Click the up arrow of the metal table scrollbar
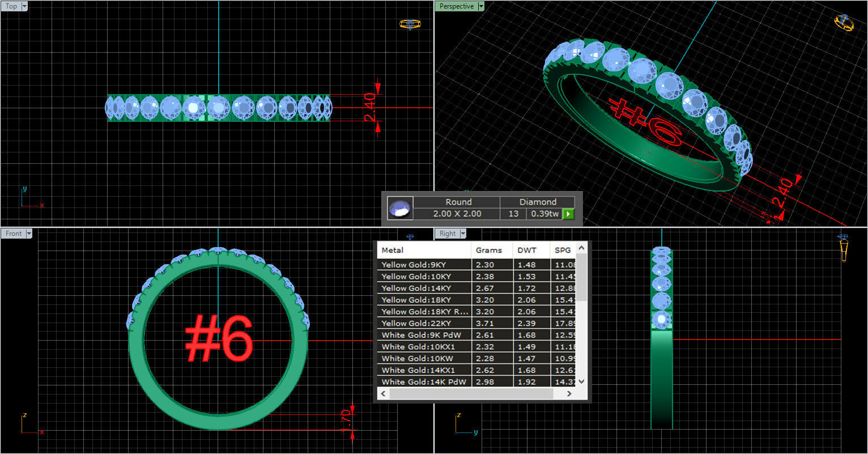Viewport: 868px width, 454px height. click(581, 249)
